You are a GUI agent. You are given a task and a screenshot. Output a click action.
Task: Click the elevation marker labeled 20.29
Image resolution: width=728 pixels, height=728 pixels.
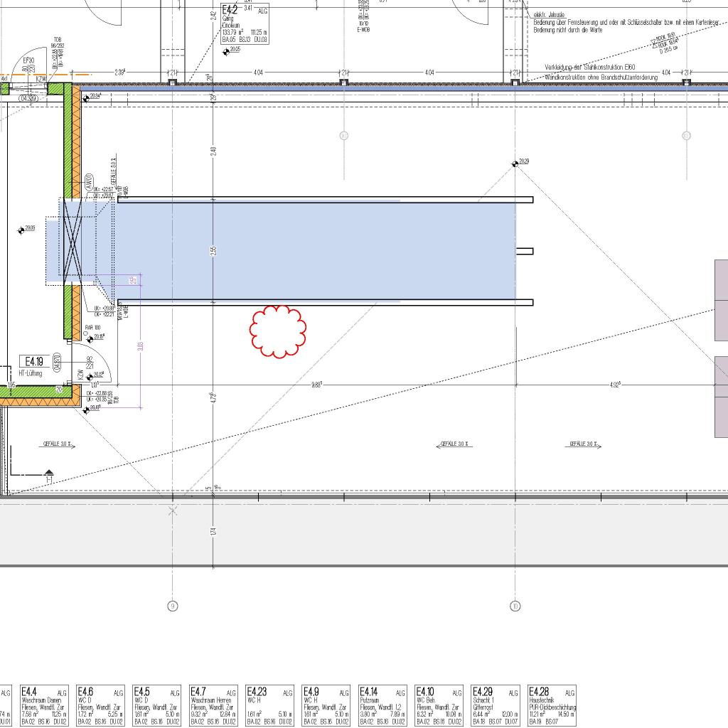(x=514, y=165)
